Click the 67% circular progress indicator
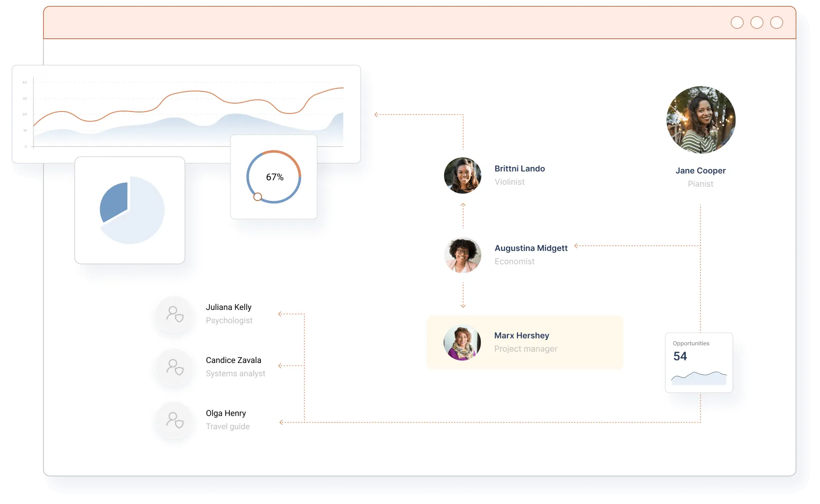 pos(274,176)
